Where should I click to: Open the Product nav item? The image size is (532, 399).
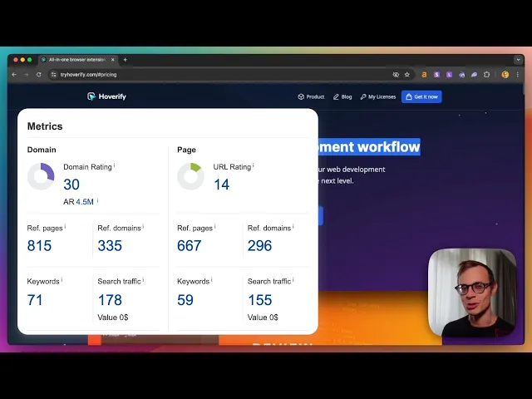[311, 96]
